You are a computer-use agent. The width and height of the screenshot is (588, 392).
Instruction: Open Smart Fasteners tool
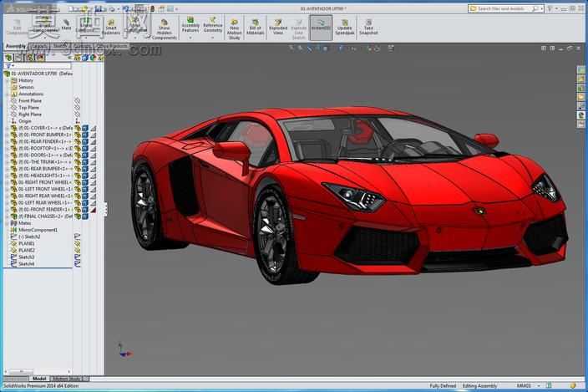(x=111, y=28)
